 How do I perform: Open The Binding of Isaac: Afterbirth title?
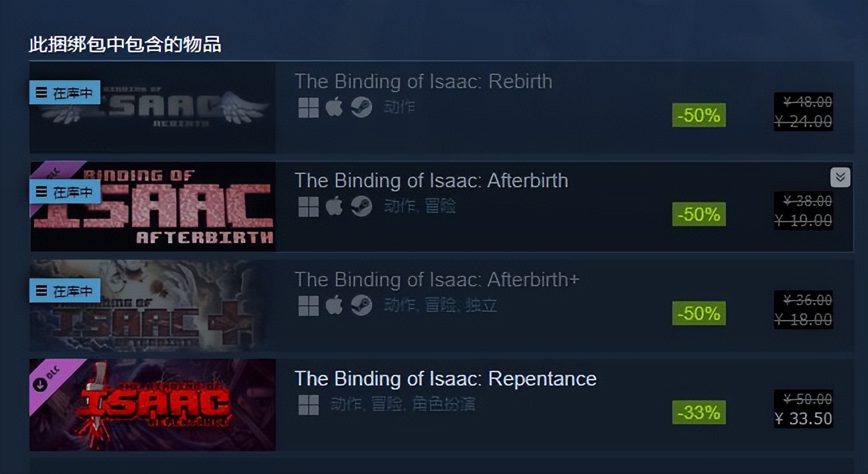431,181
